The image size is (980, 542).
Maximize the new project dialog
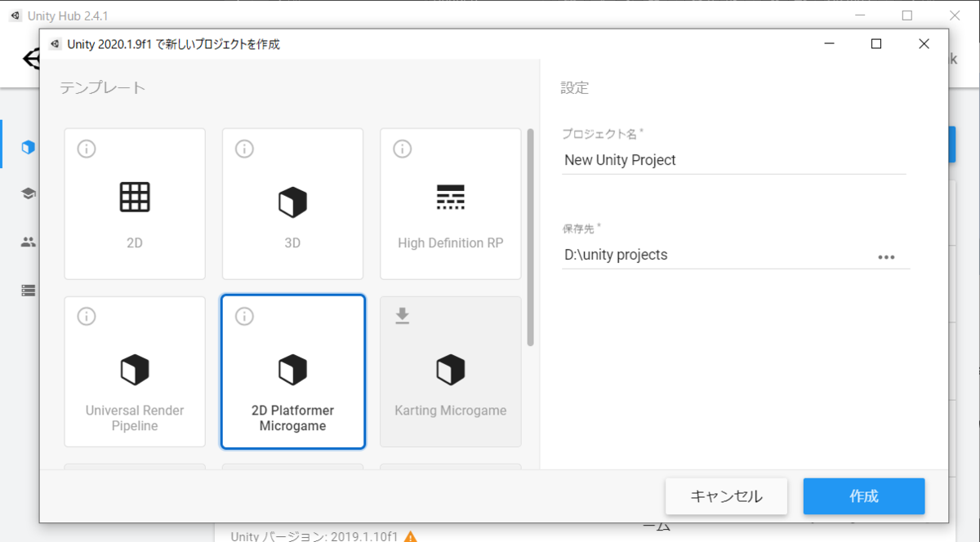(876, 44)
